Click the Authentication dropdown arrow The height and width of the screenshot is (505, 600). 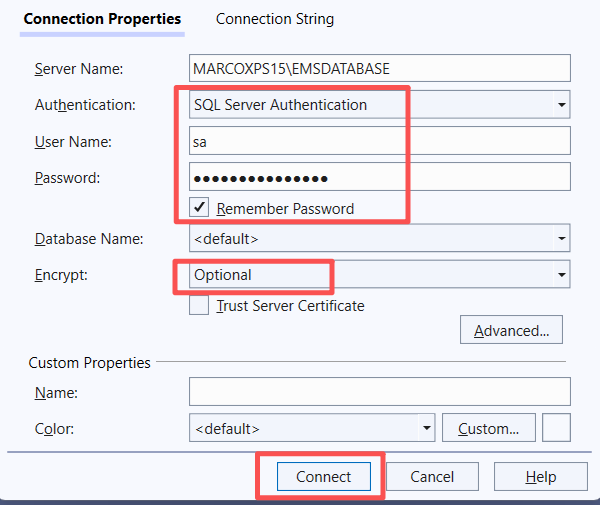click(561, 104)
